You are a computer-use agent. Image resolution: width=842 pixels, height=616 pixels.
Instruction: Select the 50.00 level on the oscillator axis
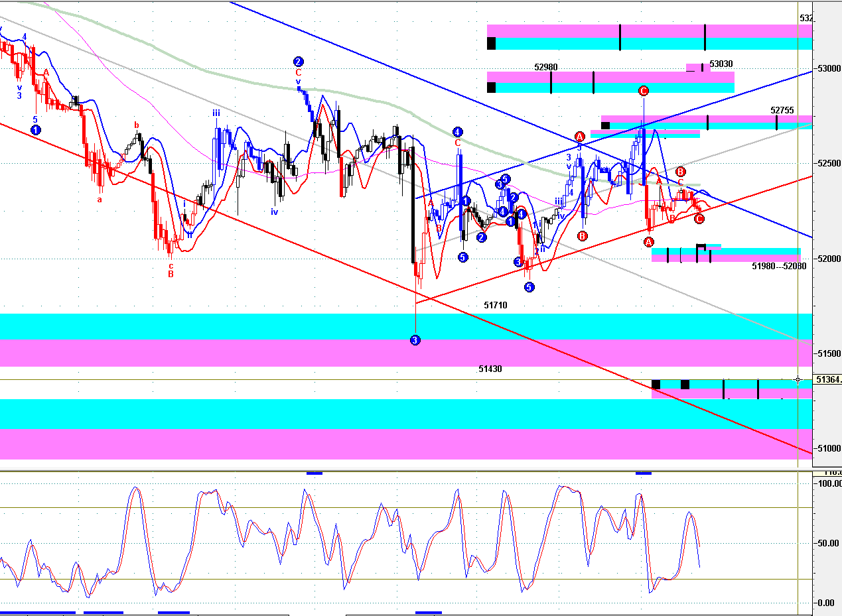829,543
